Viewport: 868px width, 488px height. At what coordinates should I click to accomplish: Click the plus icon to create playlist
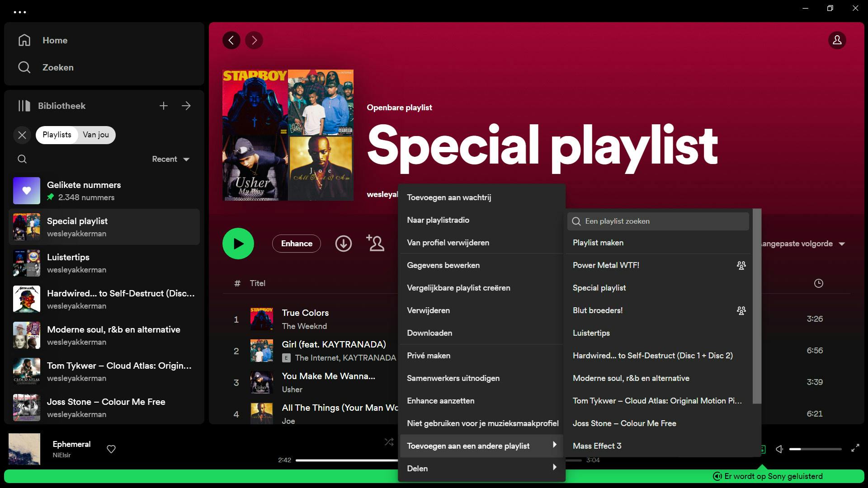point(164,106)
